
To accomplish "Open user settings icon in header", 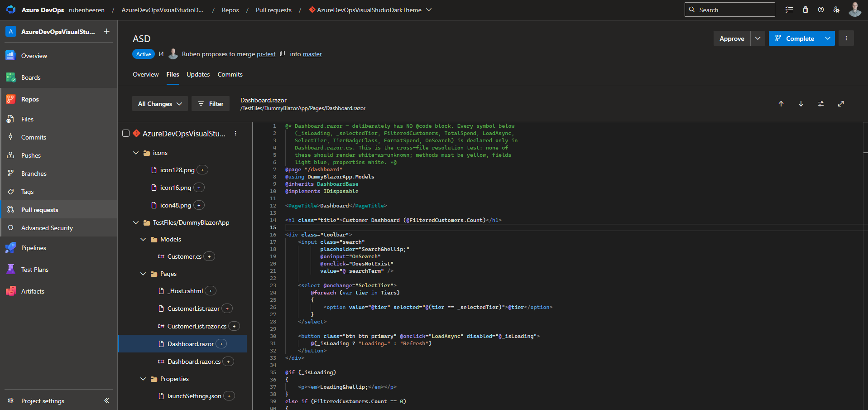I will (836, 10).
